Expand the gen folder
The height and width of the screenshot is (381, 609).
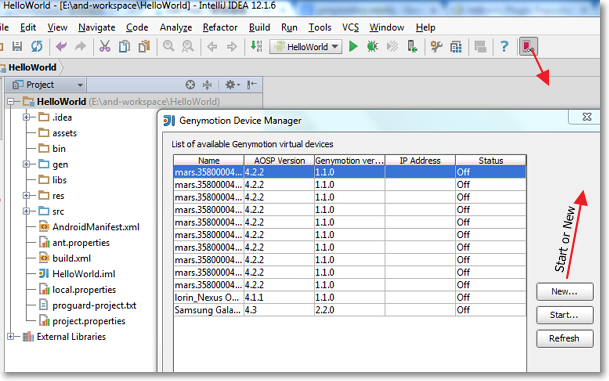point(26,164)
